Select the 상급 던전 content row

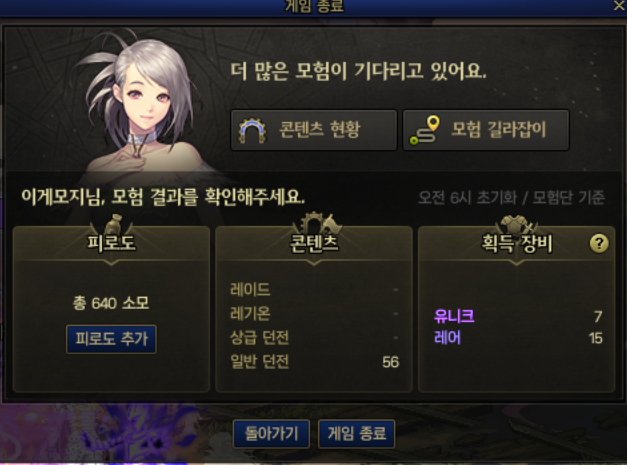point(314,338)
